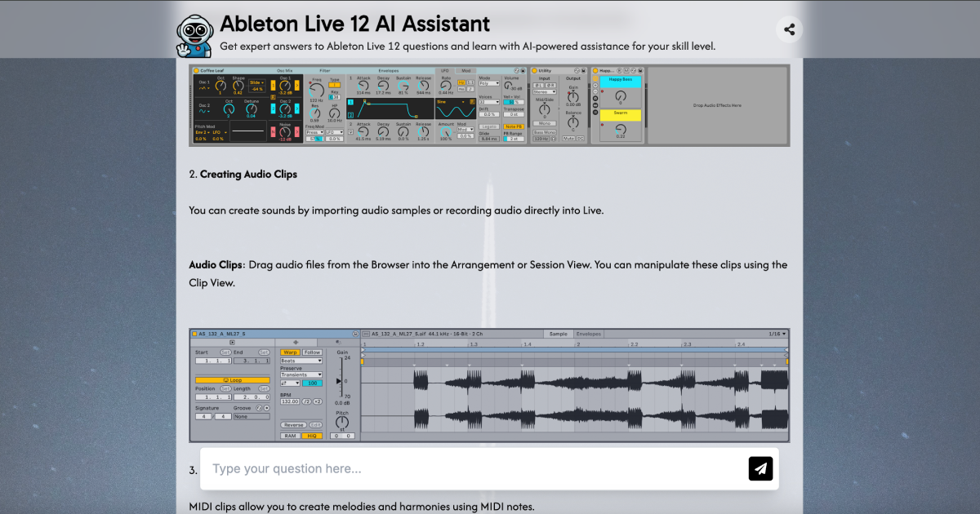The width and height of the screenshot is (980, 514).
Task: Toggle the cyan Osc 2 on/off button
Action: tap(273, 109)
